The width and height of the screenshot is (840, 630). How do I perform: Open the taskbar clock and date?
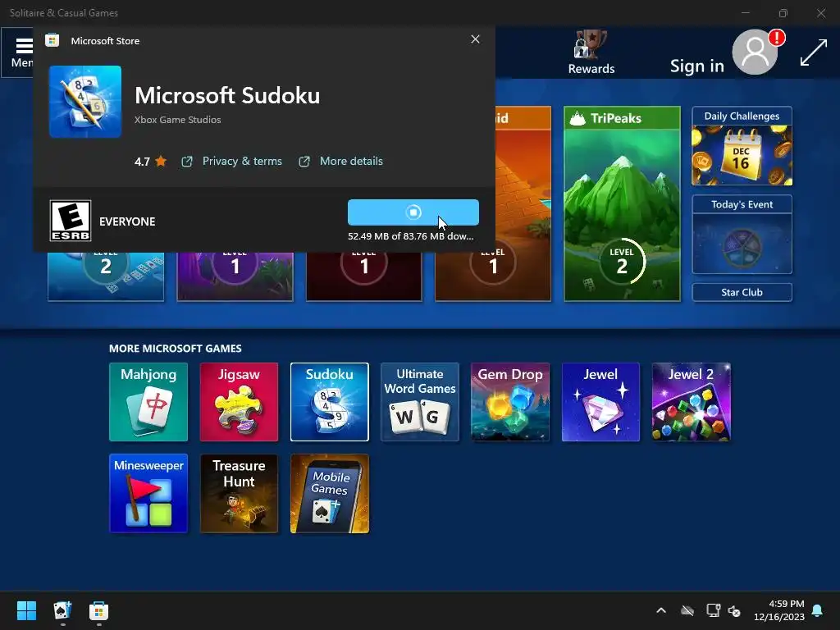(779, 610)
